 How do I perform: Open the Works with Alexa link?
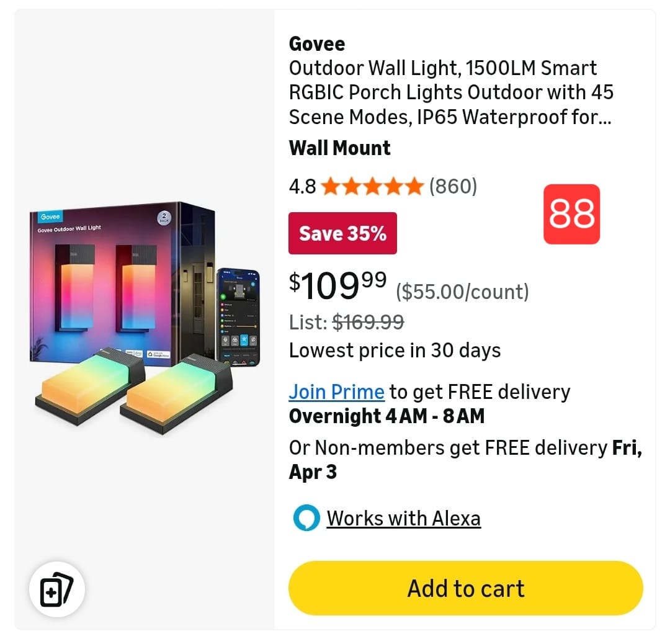click(x=403, y=519)
